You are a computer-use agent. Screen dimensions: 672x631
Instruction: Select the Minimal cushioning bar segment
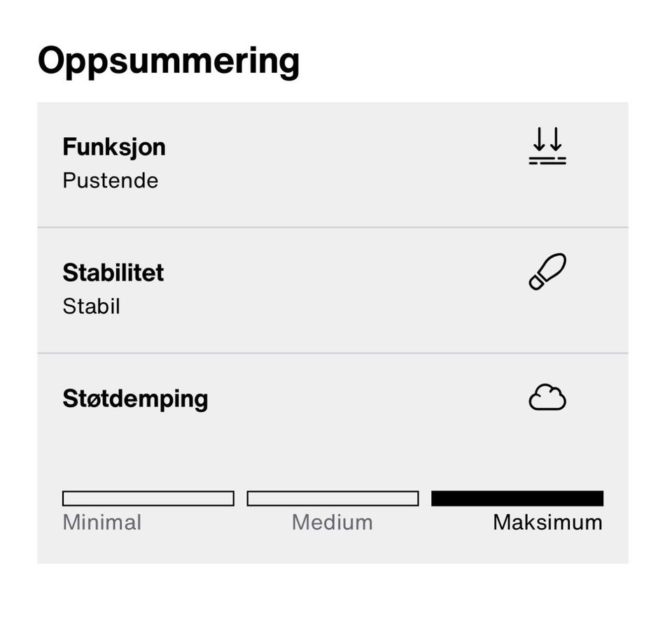click(x=148, y=498)
